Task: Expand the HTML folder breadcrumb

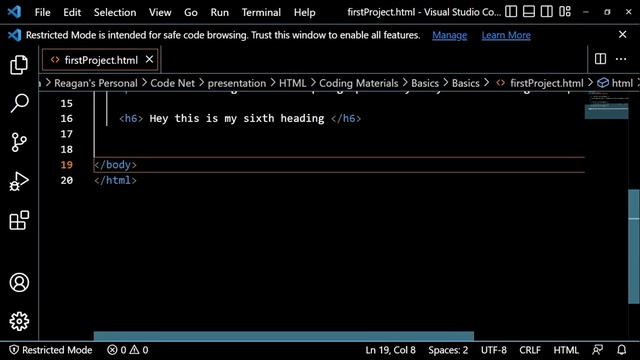Action: (x=292, y=83)
